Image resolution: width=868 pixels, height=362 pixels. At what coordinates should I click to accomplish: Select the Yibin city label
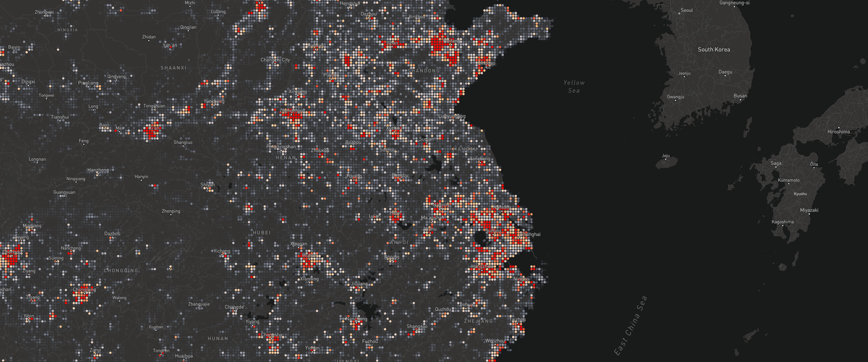(28, 316)
